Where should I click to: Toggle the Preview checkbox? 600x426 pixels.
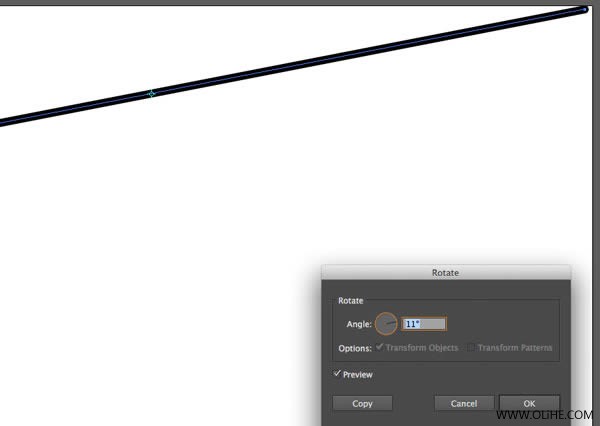point(337,374)
